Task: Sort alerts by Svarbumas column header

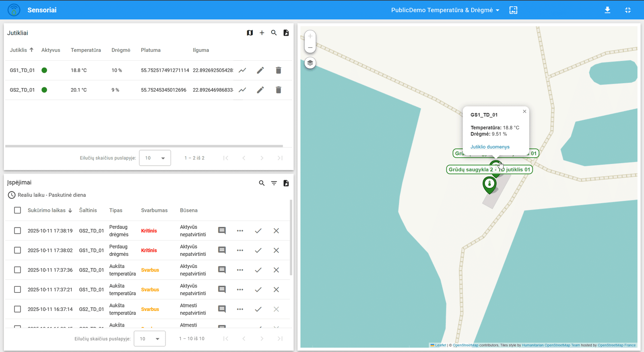Action: pyautogui.click(x=154, y=210)
